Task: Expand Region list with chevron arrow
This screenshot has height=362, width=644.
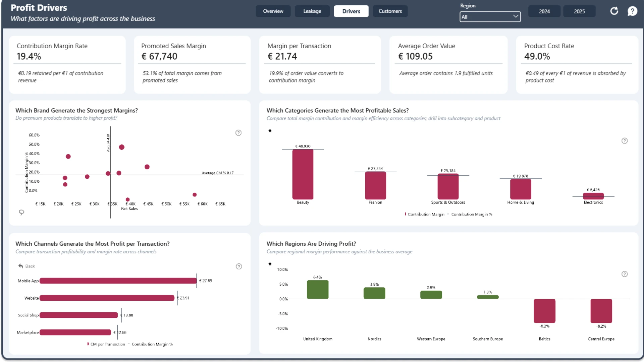Action: tap(516, 16)
